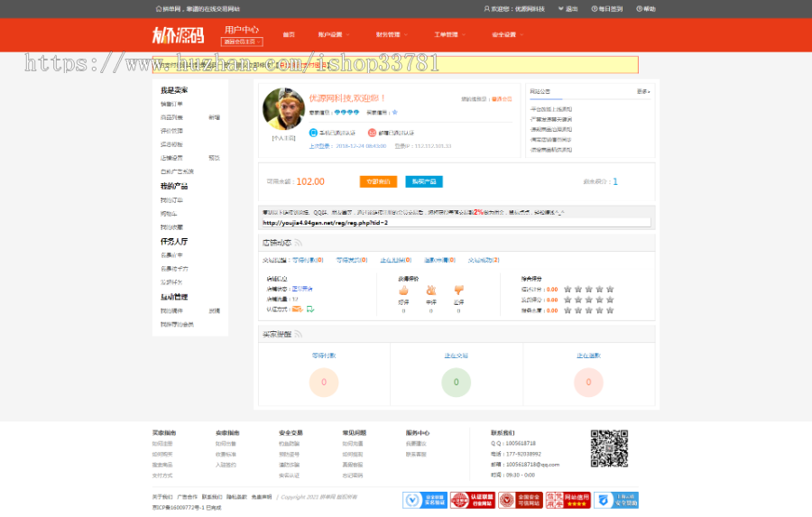The width and height of the screenshot is (812, 517).
Task: Open the 工单管理 navigation menu
Action: point(448,35)
